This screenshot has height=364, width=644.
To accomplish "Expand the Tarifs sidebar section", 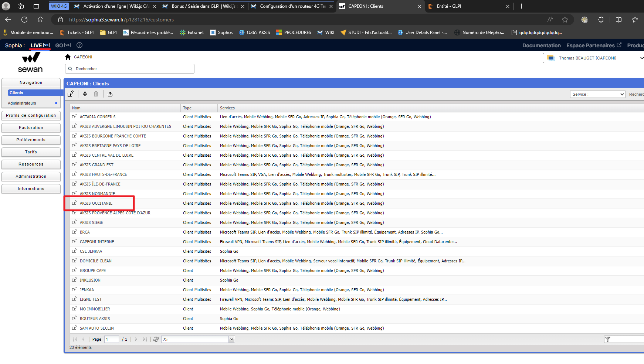I will click(x=31, y=152).
